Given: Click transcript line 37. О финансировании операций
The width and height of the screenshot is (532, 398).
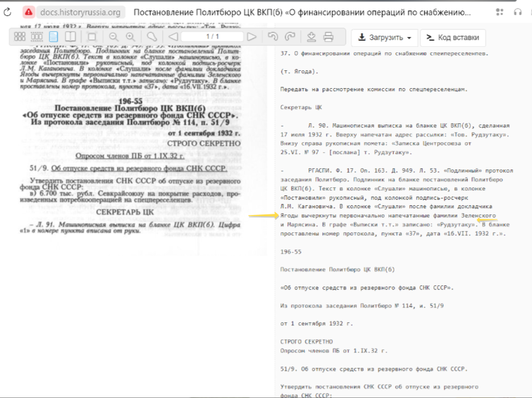Looking at the screenshot, I should 384,54.
